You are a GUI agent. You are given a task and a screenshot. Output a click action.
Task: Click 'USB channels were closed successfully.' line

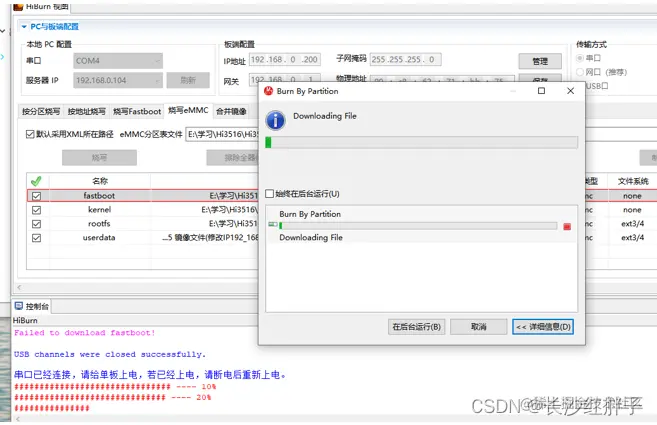110,355
